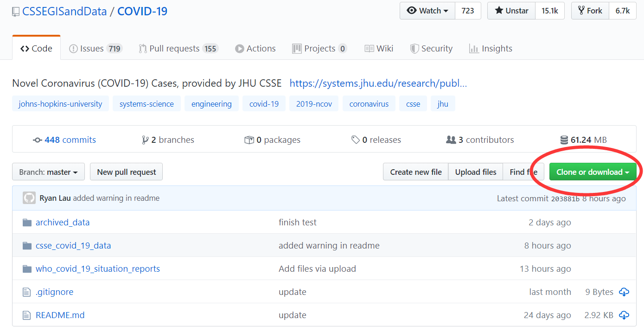This screenshot has height=332, width=644.
Task: Click download icon next to .gitignore size
Action: 624,292
